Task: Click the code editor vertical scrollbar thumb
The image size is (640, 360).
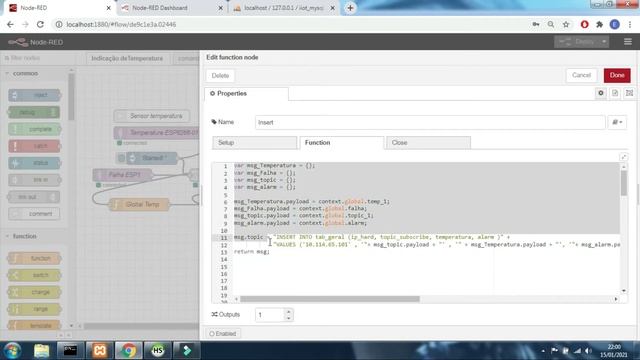Action: [x=624, y=183]
